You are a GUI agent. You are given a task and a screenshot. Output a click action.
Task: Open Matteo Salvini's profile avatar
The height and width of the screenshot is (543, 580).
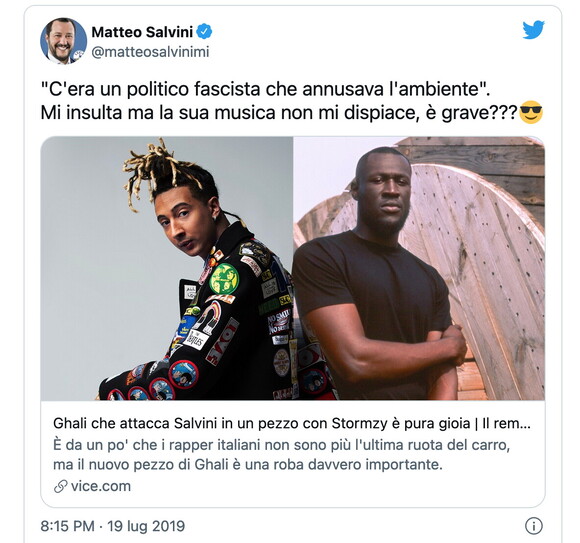coord(63,41)
